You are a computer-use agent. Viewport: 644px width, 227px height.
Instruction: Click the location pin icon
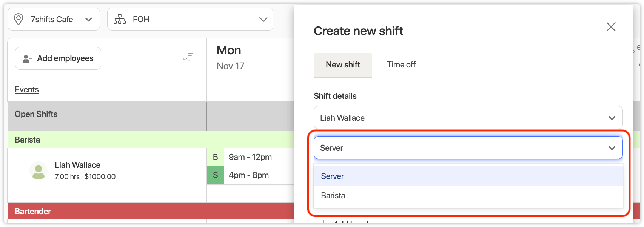point(18,19)
